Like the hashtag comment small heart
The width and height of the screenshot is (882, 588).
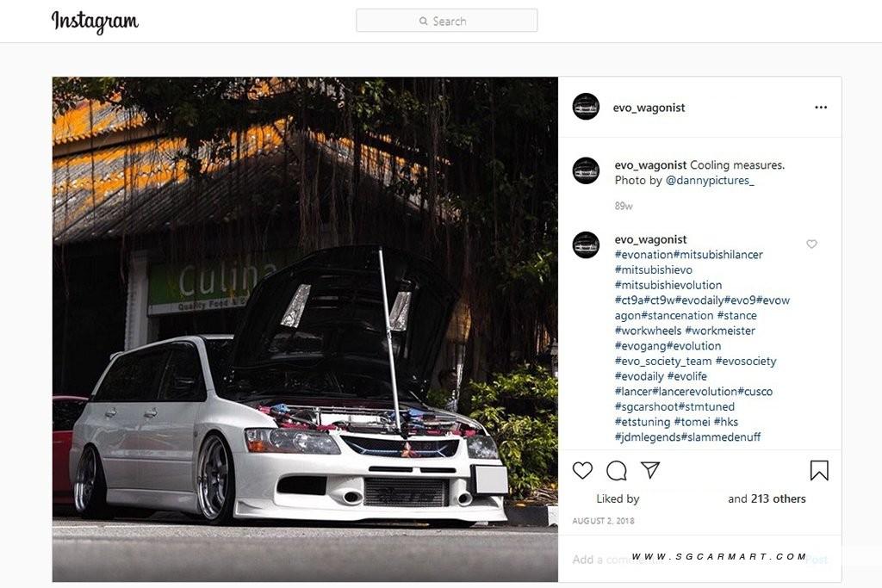pos(811,244)
